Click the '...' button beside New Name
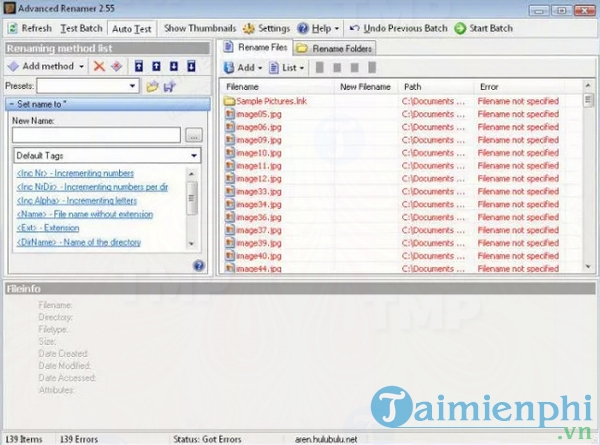The width and height of the screenshot is (600, 445). point(194,135)
